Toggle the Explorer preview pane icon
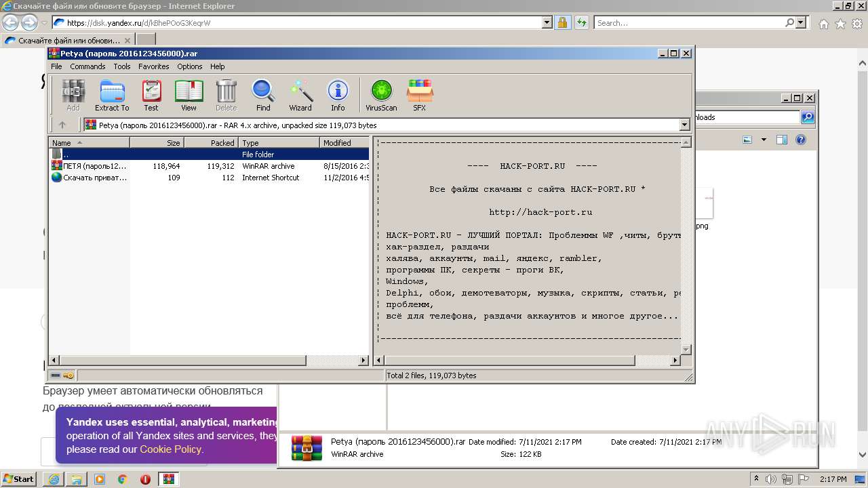868x488 pixels. tap(782, 140)
